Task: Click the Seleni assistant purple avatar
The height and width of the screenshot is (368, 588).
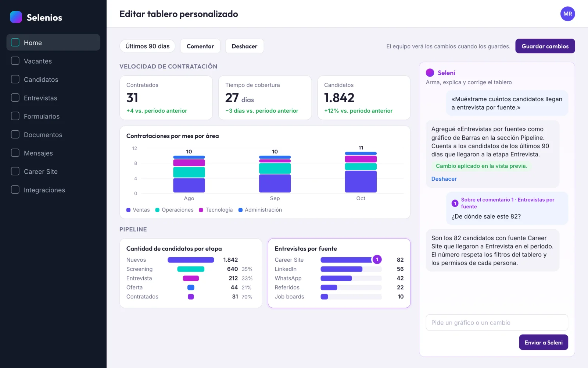Action: (x=430, y=72)
